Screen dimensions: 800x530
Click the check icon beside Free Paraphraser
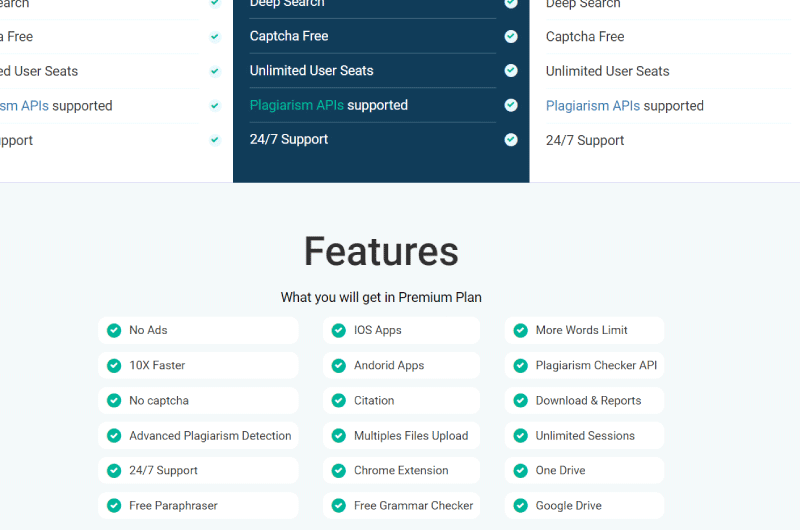tap(114, 506)
